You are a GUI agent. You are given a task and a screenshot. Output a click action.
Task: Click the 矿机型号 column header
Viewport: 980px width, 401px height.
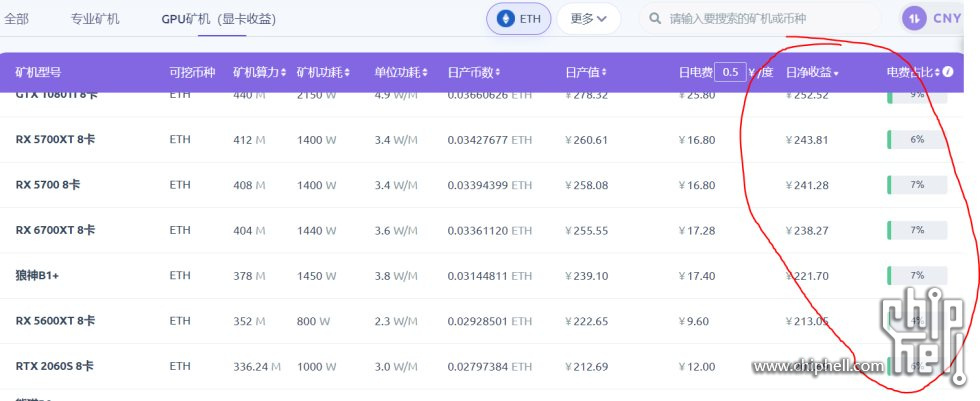(x=38, y=72)
